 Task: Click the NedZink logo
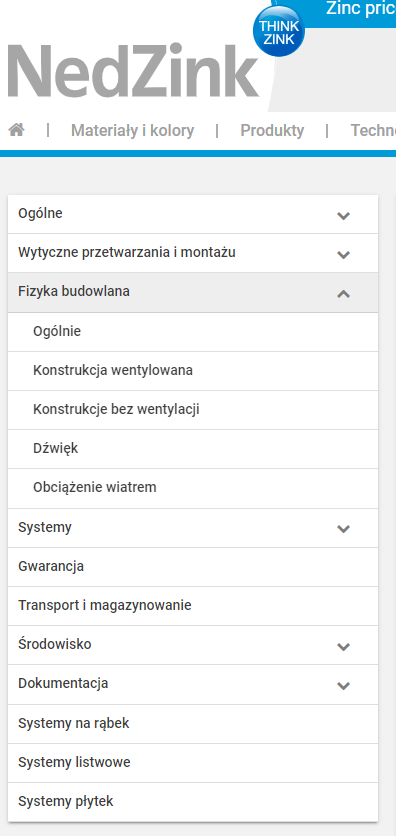[x=133, y=71]
